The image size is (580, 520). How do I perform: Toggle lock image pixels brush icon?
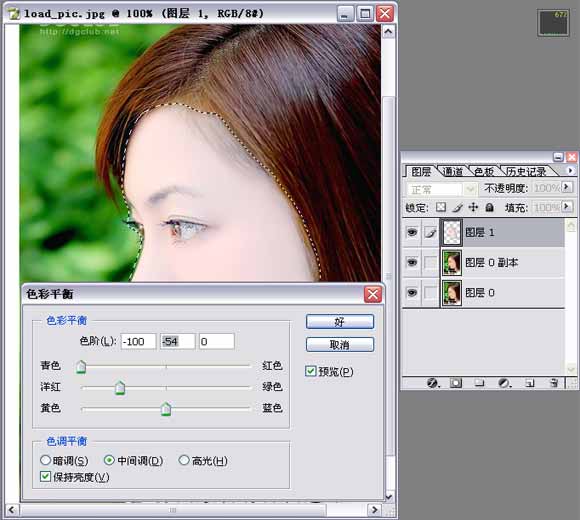457,207
